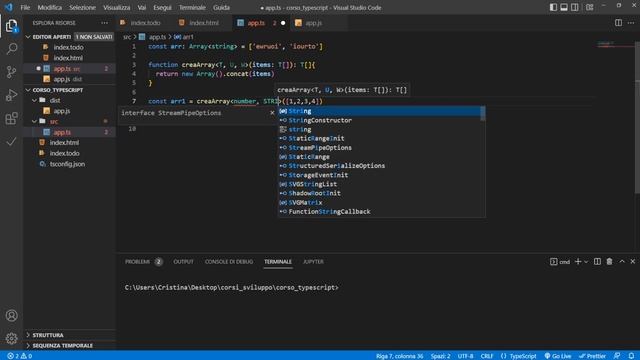The image size is (640, 360).
Task: Switch to the OUTPUT panel tab
Action: [x=183, y=262]
